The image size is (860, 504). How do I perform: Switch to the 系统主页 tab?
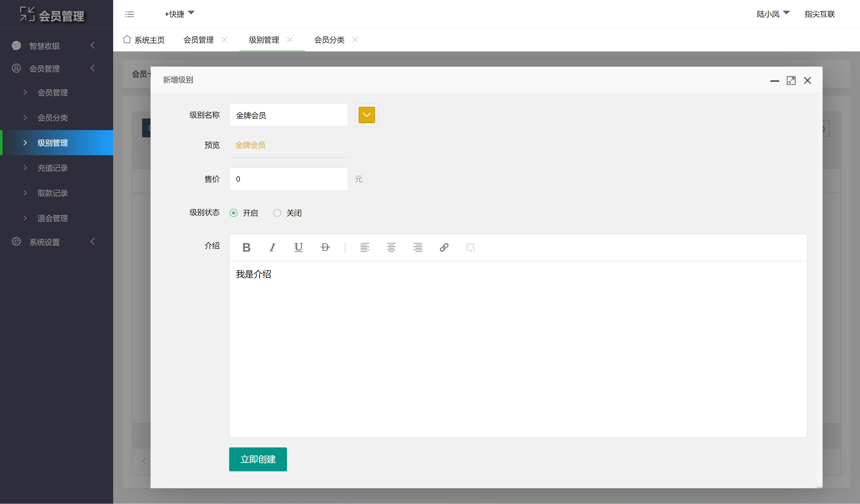click(144, 40)
